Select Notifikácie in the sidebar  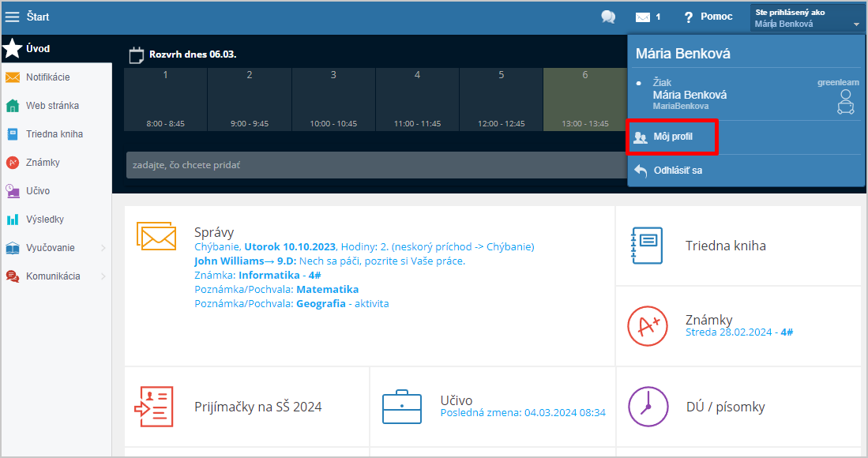(x=47, y=77)
